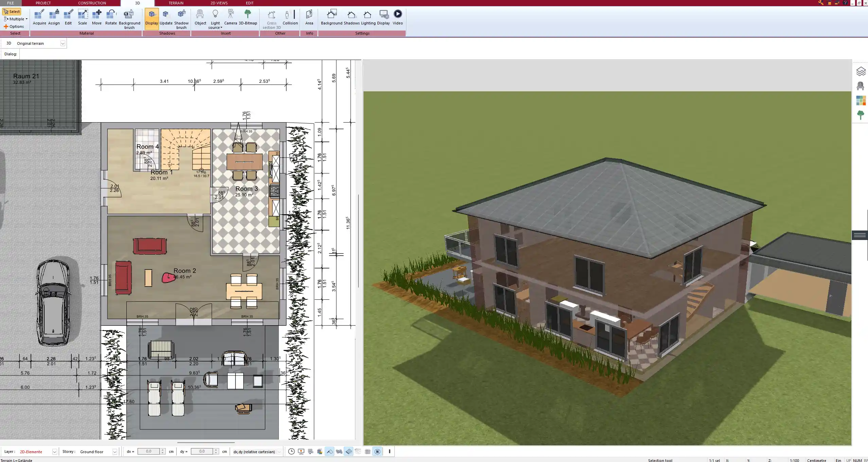Increase dx value with stepper
Viewport: 868px width, 462px height.
pyautogui.click(x=163, y=450)
